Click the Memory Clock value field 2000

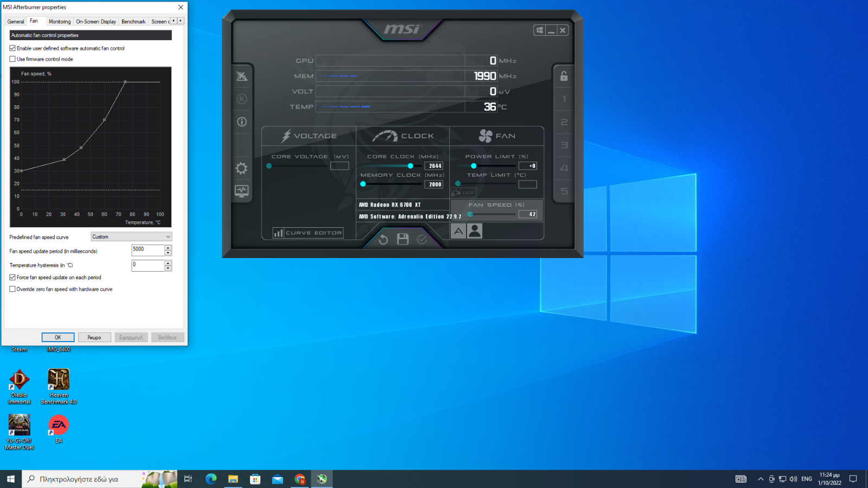tap(434, 184)
